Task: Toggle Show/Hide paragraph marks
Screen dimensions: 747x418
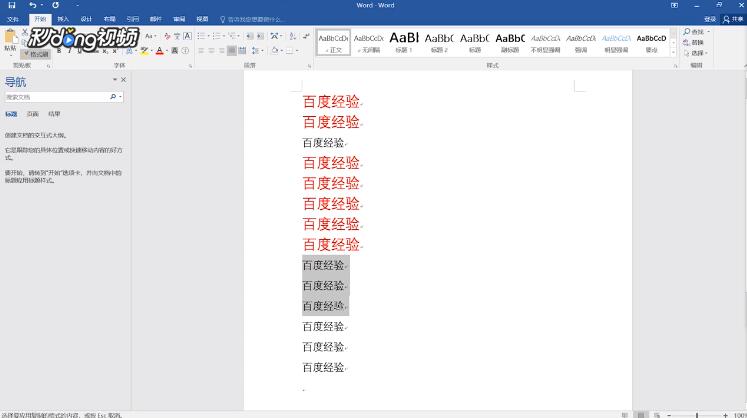Action: click(x=306, y=36)
